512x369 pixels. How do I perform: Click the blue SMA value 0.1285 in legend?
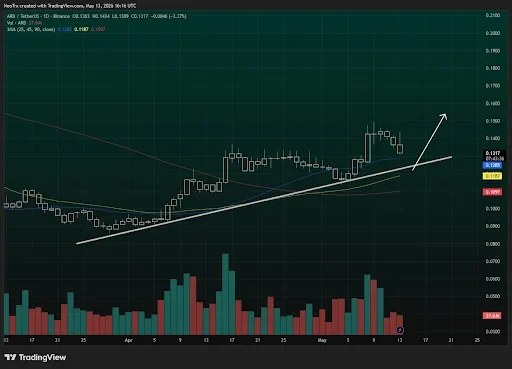pos(64,29)
